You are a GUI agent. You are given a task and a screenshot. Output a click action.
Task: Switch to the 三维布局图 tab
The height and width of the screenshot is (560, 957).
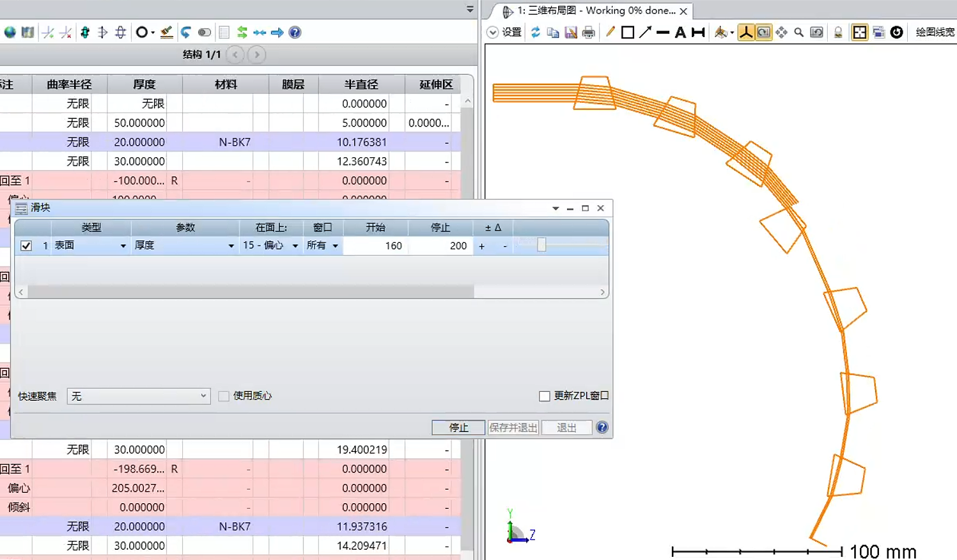595,11
